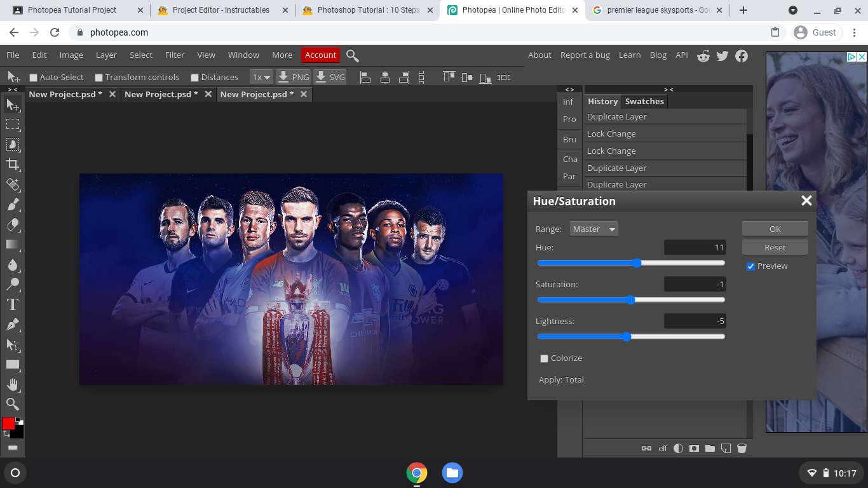
Task: Choose the Zoom tool
Action: coord(13,404)
